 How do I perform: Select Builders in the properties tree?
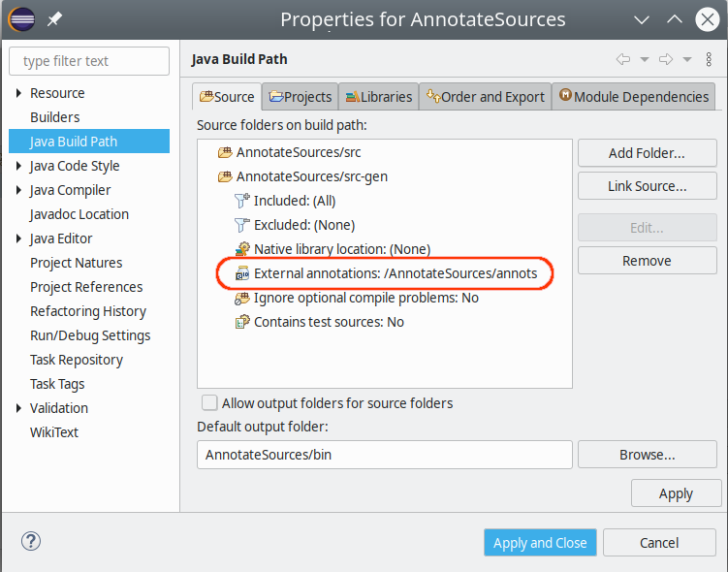pyautogui.click(x=55, y=117)
